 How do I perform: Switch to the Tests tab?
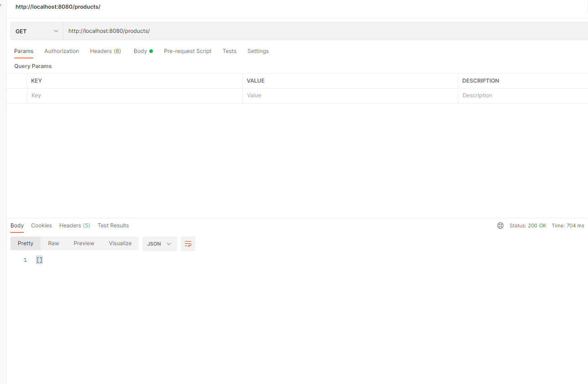pos(230,51)
